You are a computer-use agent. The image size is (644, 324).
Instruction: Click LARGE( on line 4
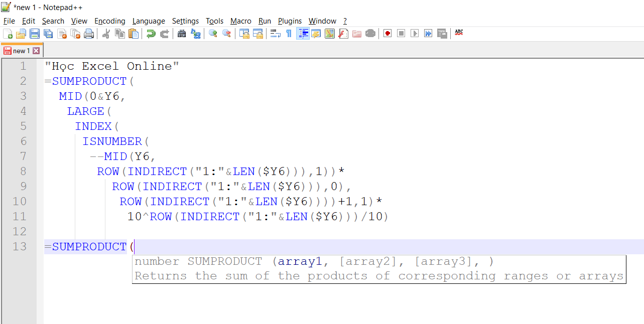coord(89,111)
